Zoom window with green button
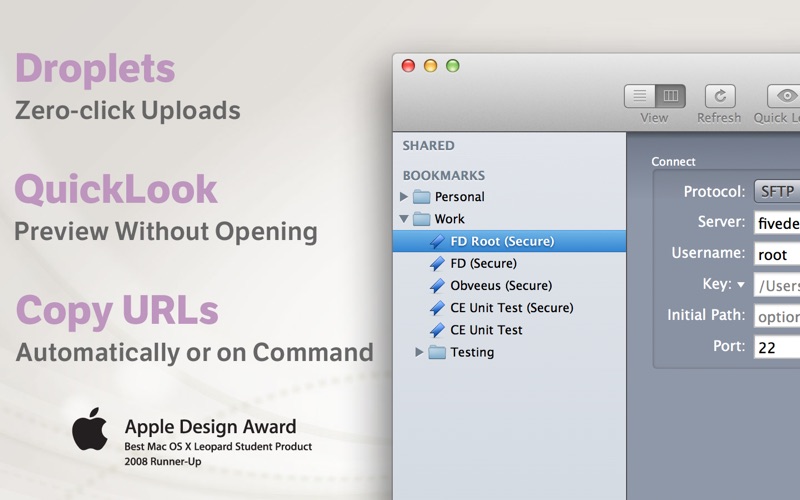This screenshot has height=500, width=800. 453,66
